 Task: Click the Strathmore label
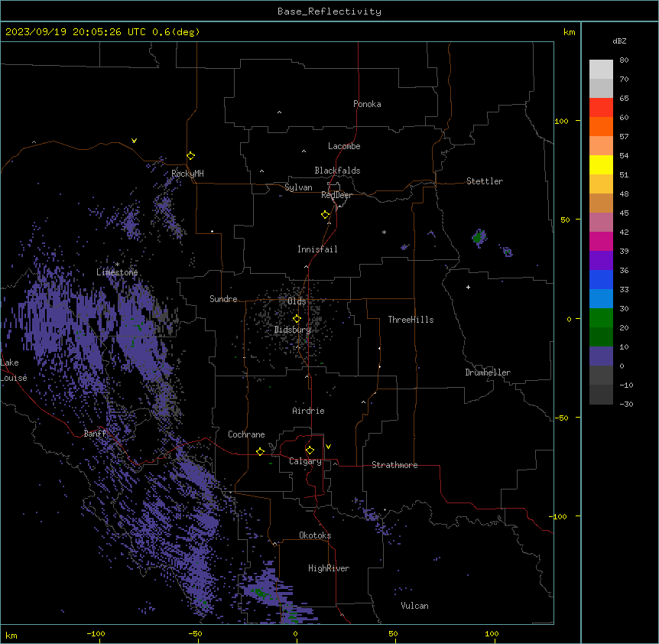[x=394, y=465]
